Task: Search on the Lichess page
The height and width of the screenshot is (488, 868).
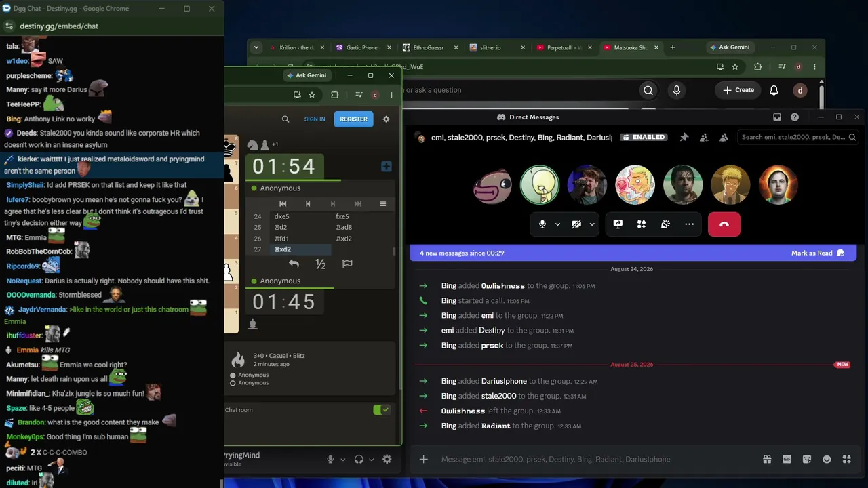Action: coord(285,119)
